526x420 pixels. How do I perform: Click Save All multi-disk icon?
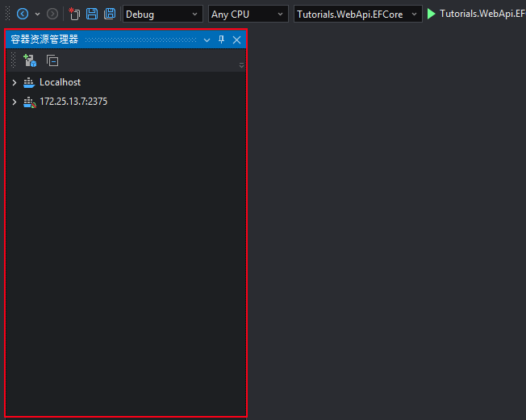coord(110,14)
